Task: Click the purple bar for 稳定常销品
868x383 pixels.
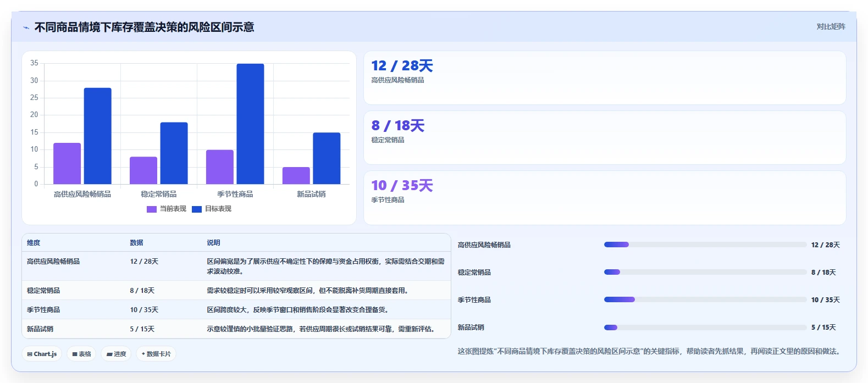Action: 143,170
